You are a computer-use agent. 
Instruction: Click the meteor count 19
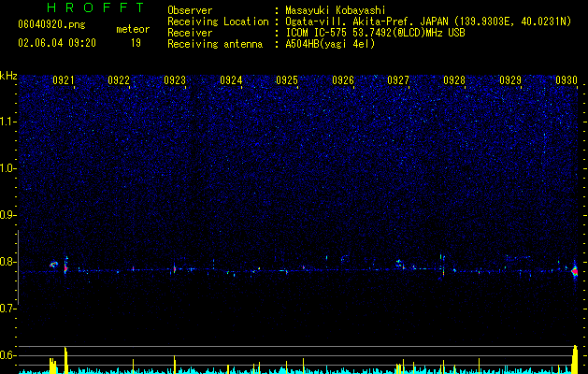point(136,43)
